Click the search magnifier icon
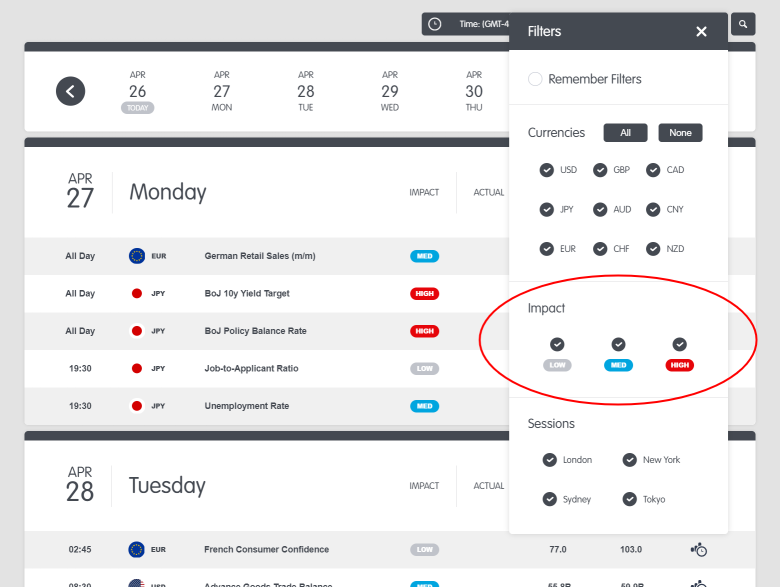 click(x=743, y=23)
